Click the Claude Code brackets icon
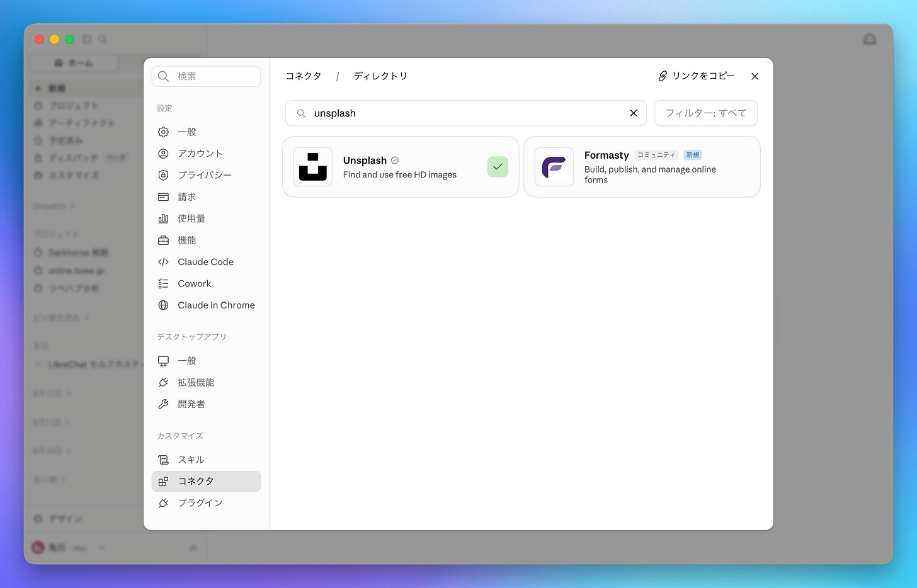Image resolution: width=917 pixels, height=588 pixels. pyautogui.click(x=163, y=262)
